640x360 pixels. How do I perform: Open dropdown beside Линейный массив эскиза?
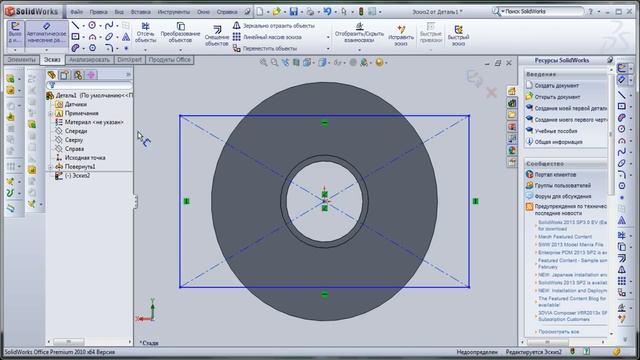click(328, 37)
